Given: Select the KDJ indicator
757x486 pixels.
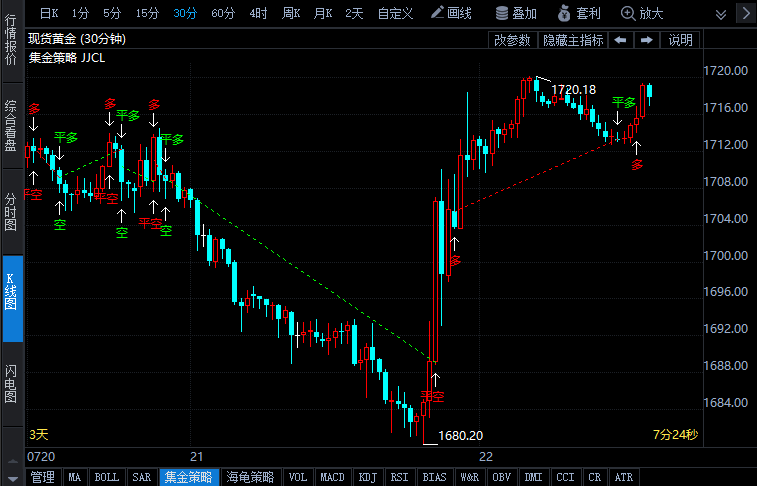Looking at the screenshot, I should pos(368,477).
